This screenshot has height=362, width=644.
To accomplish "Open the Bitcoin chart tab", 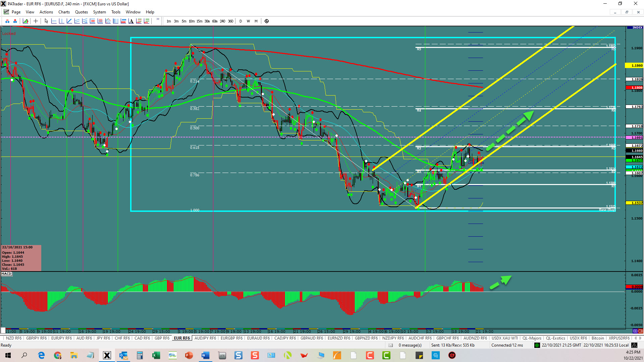I will pyautogui.click(x=597, y=338).
